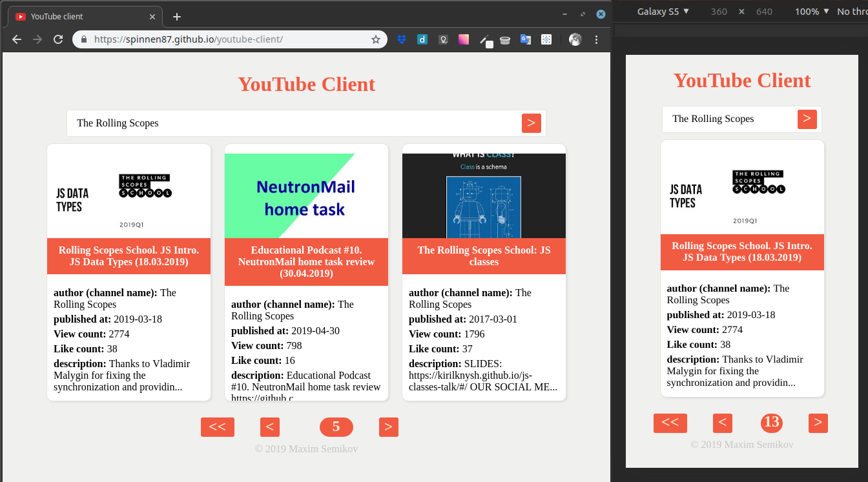
Task: Click the lightbulb extension icon
Action: 443,39
